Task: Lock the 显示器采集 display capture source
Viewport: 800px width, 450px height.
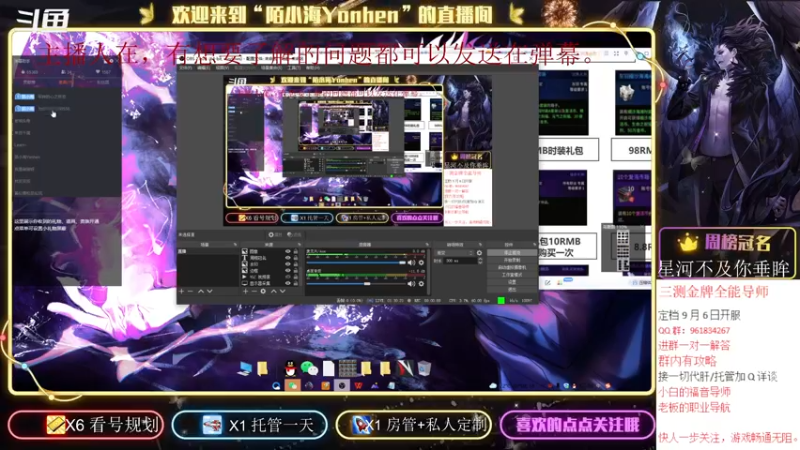Action: (295, 284)
